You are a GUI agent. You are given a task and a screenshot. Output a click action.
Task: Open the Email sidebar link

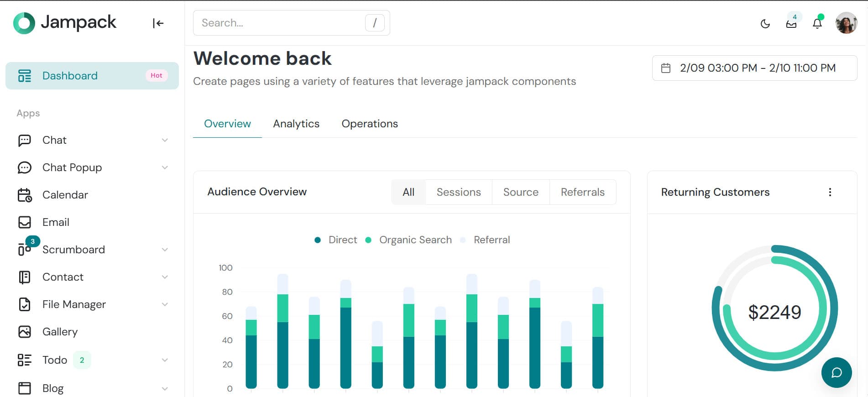point(56,222)
